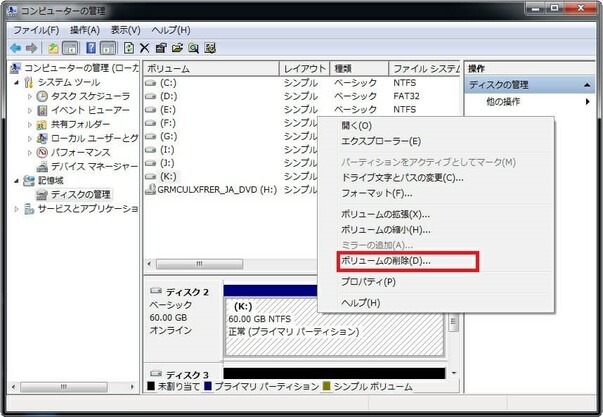This screenshot has height=417, width=603.
Task: Click the 記憶域 storage icon
Action: [x=29, y=180]
